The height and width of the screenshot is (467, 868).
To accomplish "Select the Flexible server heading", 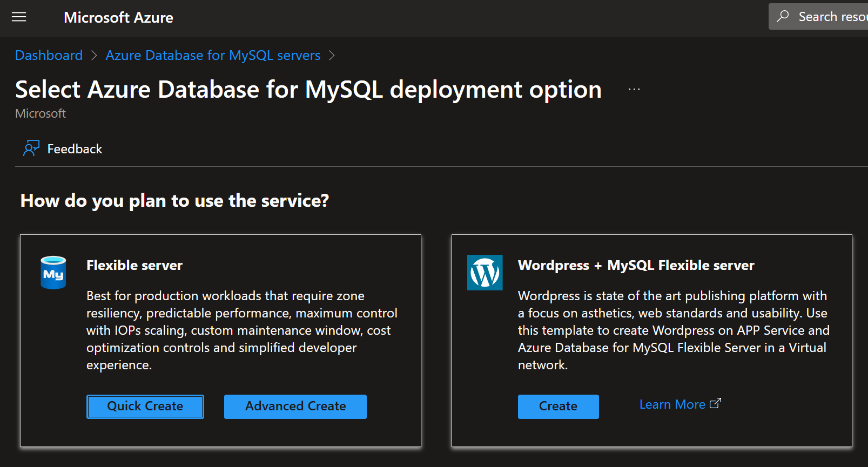I will [134, 265].
